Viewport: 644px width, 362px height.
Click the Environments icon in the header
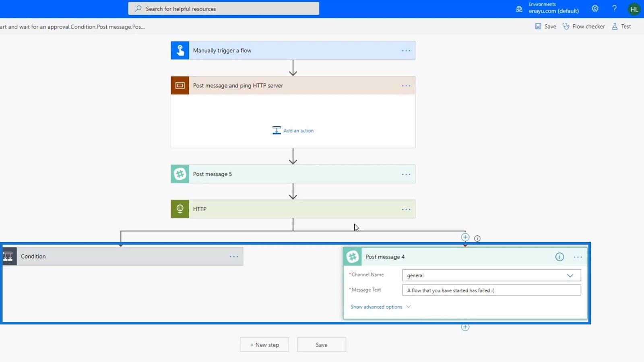coord(519,8)
